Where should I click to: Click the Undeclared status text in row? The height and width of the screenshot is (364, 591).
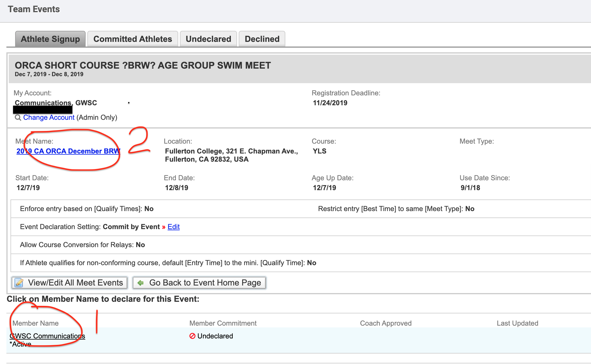[x=215, y=336]
